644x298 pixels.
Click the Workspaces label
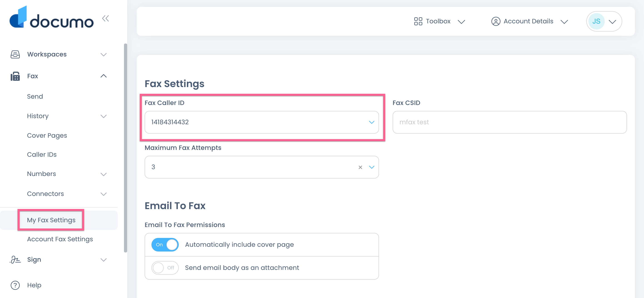click(x=47, y=54)
